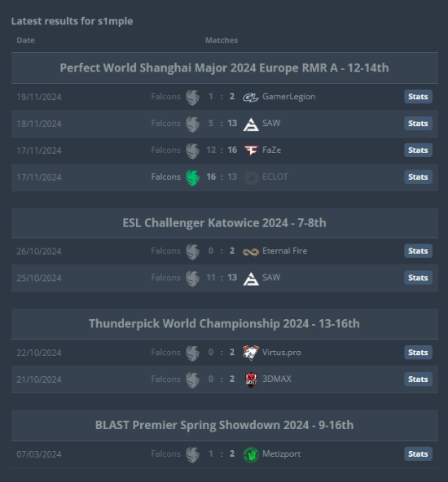Click the green Falcons logo beside ECLOT

(x=193, y=177)
